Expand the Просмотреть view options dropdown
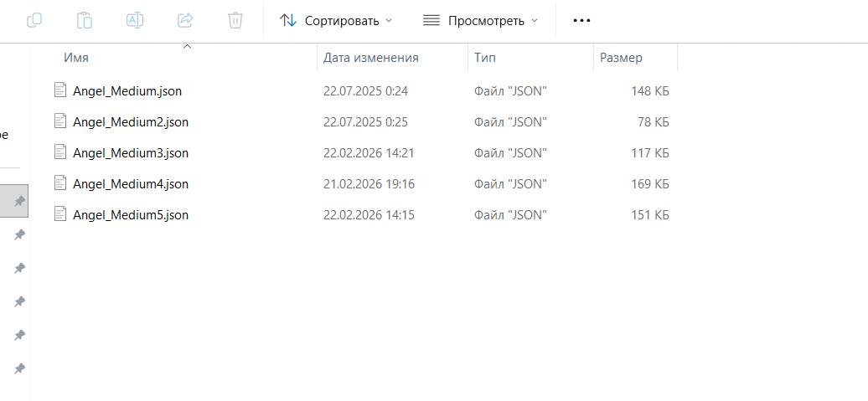 [480, 20]
